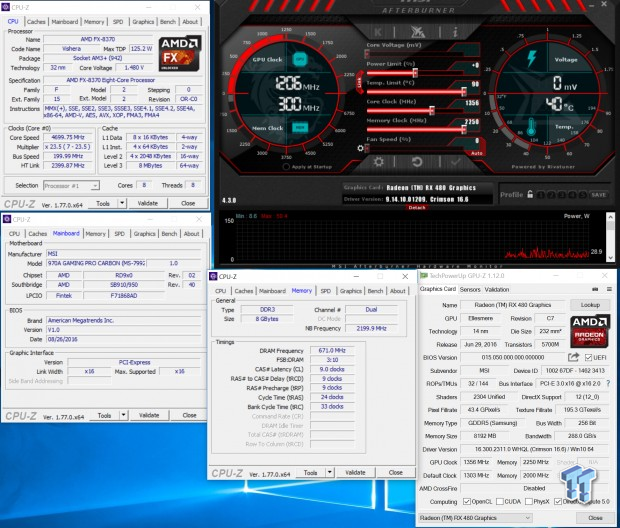620x528 pixels.
Task: Click the SAVE profile button in Afterburner
Action: tap(598, 195)
